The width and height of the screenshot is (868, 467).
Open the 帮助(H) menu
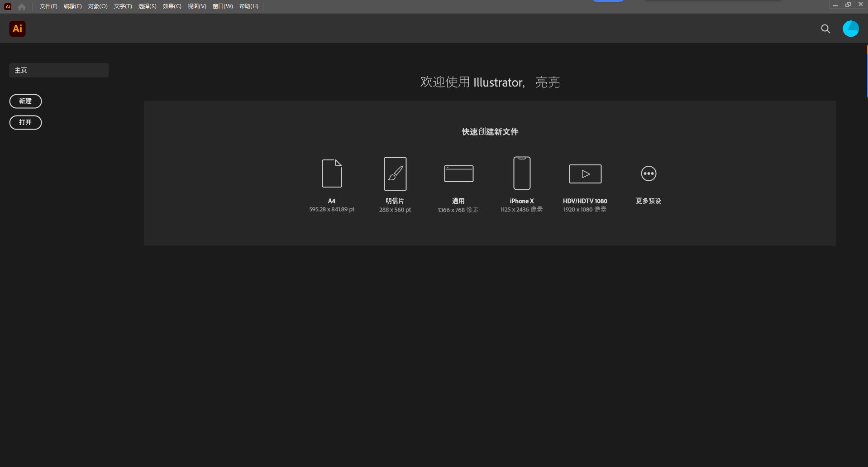[x=248, y=6]
